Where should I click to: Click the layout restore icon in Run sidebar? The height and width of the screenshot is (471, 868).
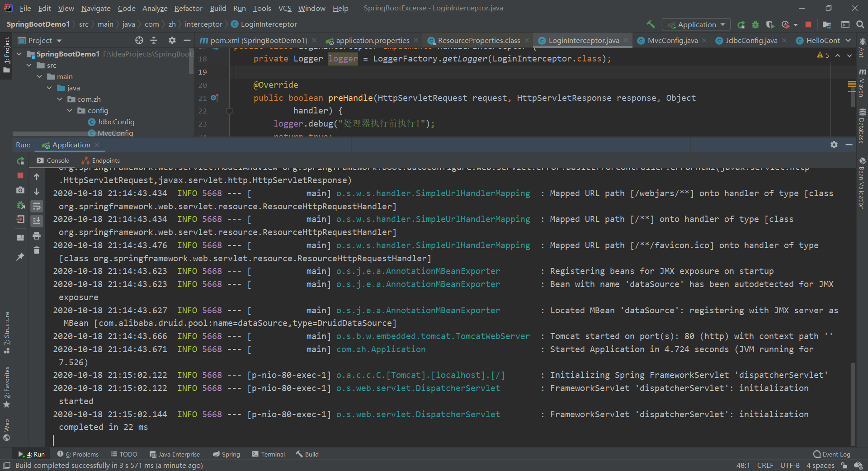coord(20,237)
